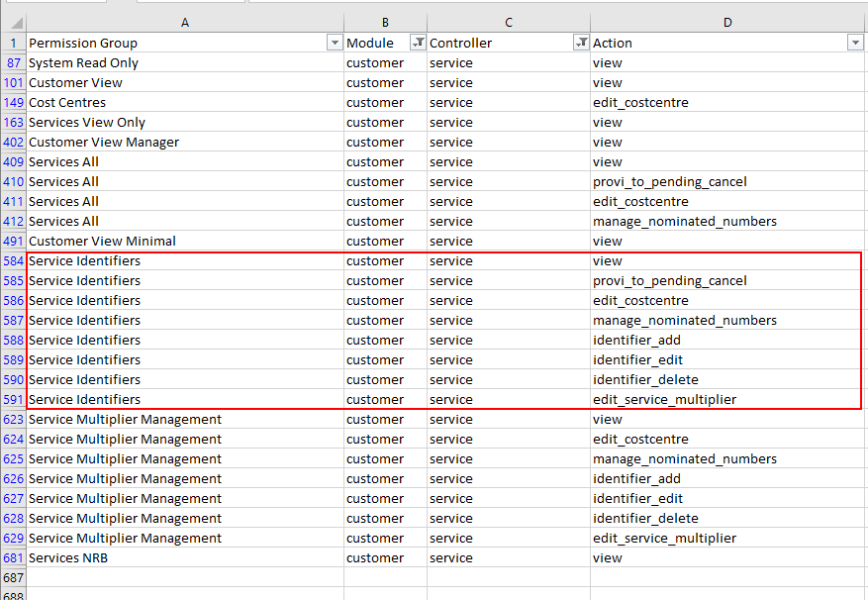Select 'provi_to_pending_cancel' cell in row 410

point(669,181)
